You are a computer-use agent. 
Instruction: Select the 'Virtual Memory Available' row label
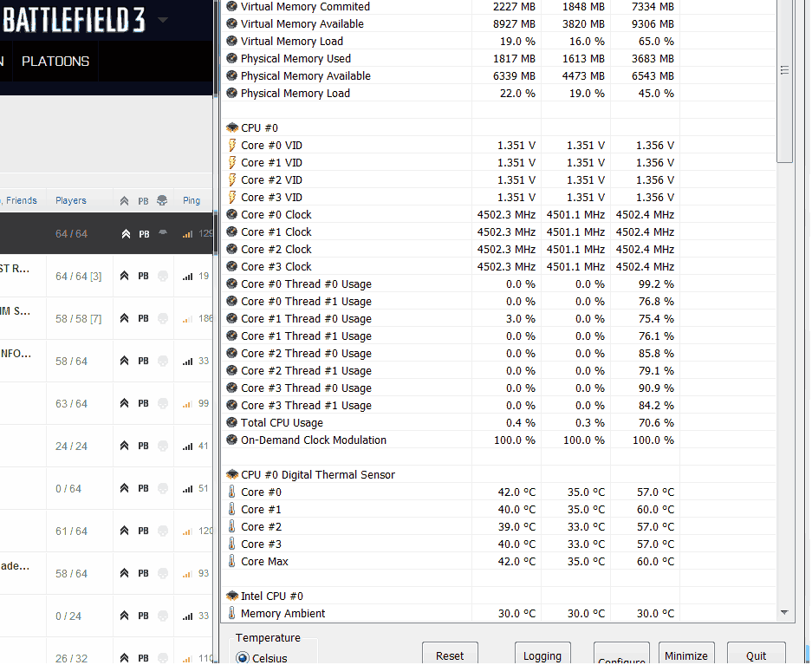tap(302, 23)
